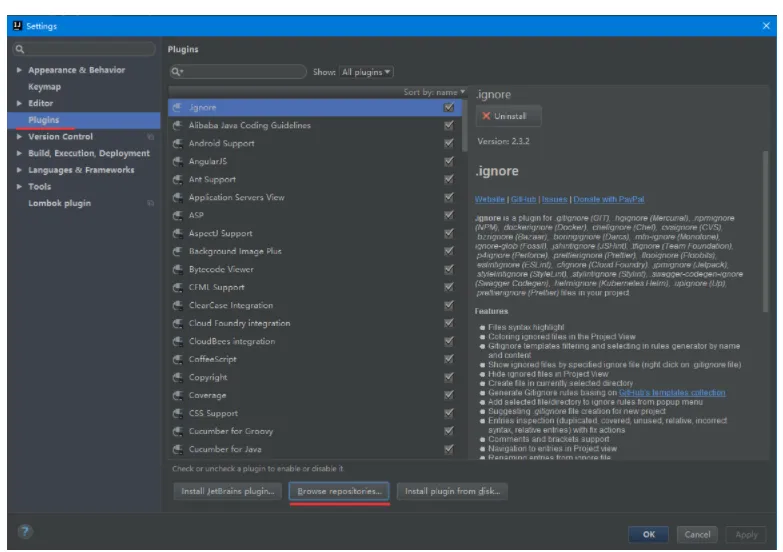Click the plugin list vertical scrollbar
The height and width of the screenshot is (552, 783).
tap(465, 127)
